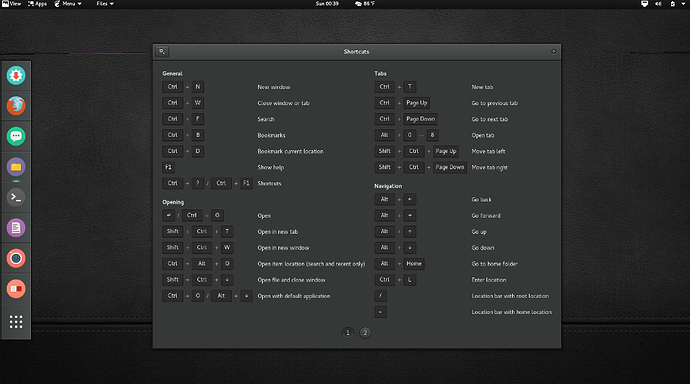Image resolution: width=690 pixels, height=384 pixels.
Task: Click the 'Go to home folder' label
Action: tap(495, 264)
